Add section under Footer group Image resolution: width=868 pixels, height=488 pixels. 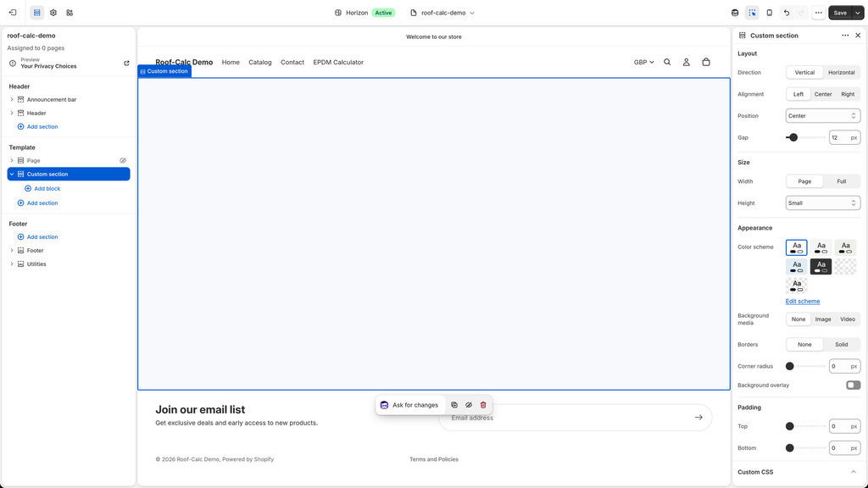pyautogui.click(x=37, y=237)
